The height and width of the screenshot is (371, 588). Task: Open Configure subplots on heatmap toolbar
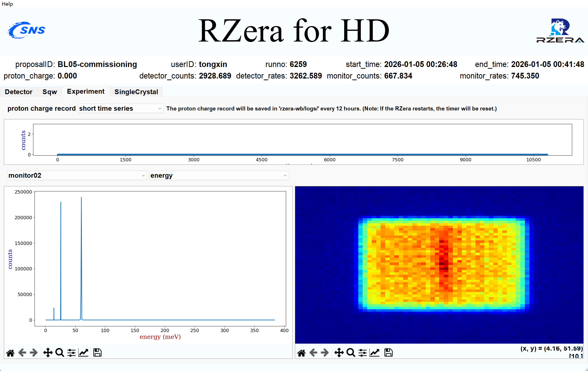click(362, 353)
